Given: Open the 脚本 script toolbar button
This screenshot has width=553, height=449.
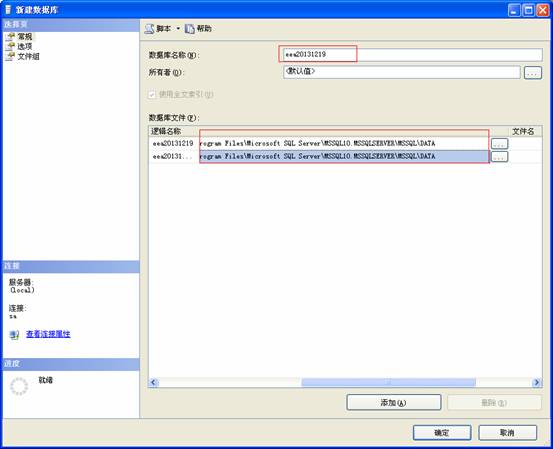Looking at the screenshot, I should point(158,29).
